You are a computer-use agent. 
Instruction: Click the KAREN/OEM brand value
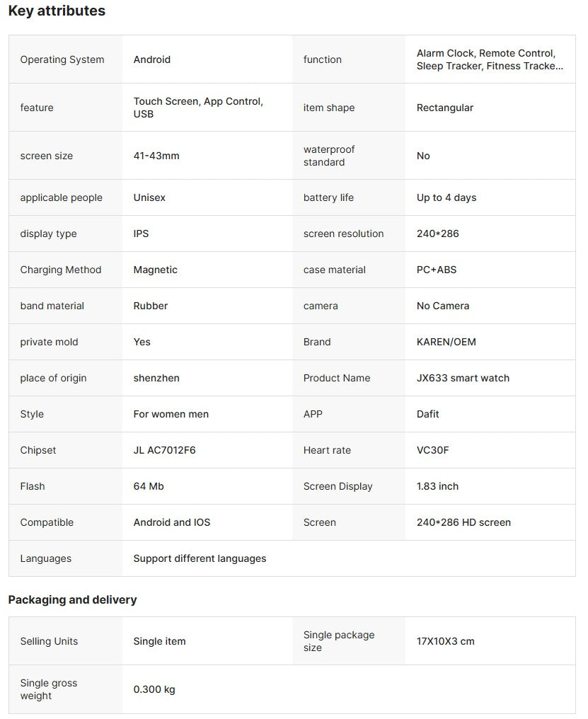(446, 342)
